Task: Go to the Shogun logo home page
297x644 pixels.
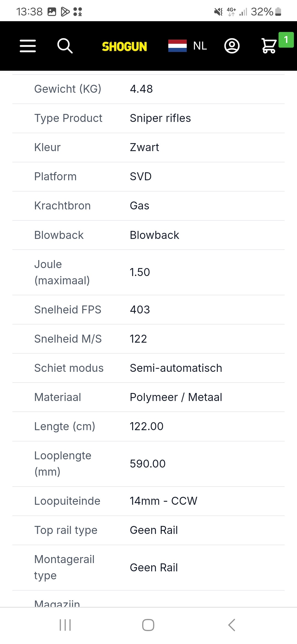Action: tap(124, 46)
